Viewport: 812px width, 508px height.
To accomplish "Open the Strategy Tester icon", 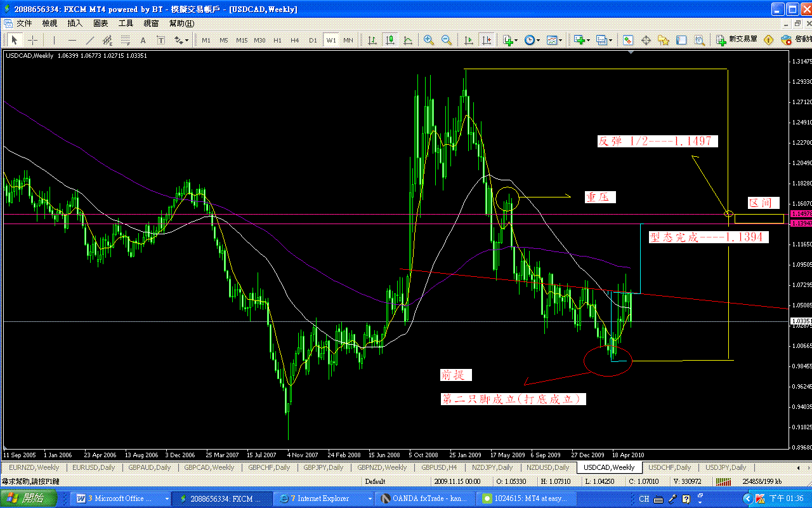I will [x=699, y=40].
